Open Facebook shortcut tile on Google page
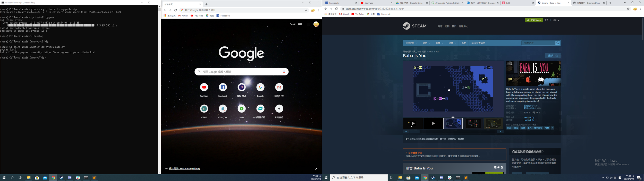644x181 pixels. click(x=223, y=90)
